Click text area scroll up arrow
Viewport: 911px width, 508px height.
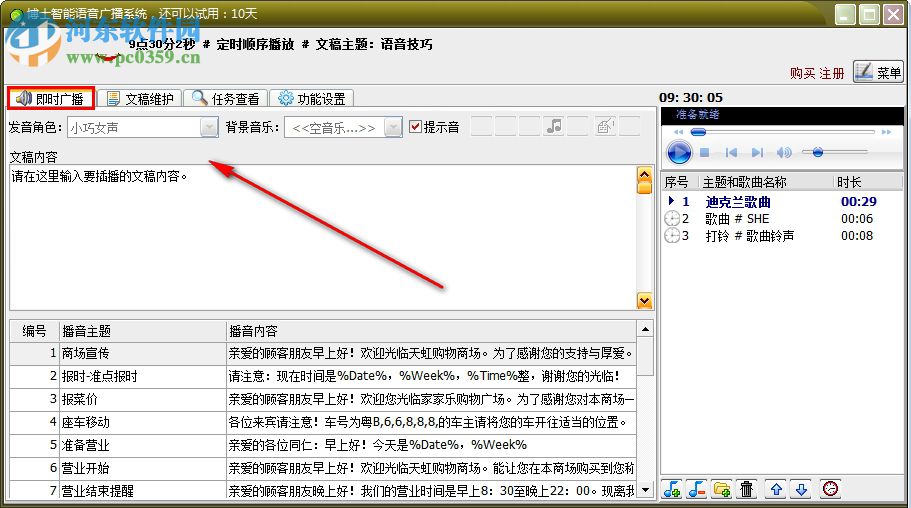(644, 173)
